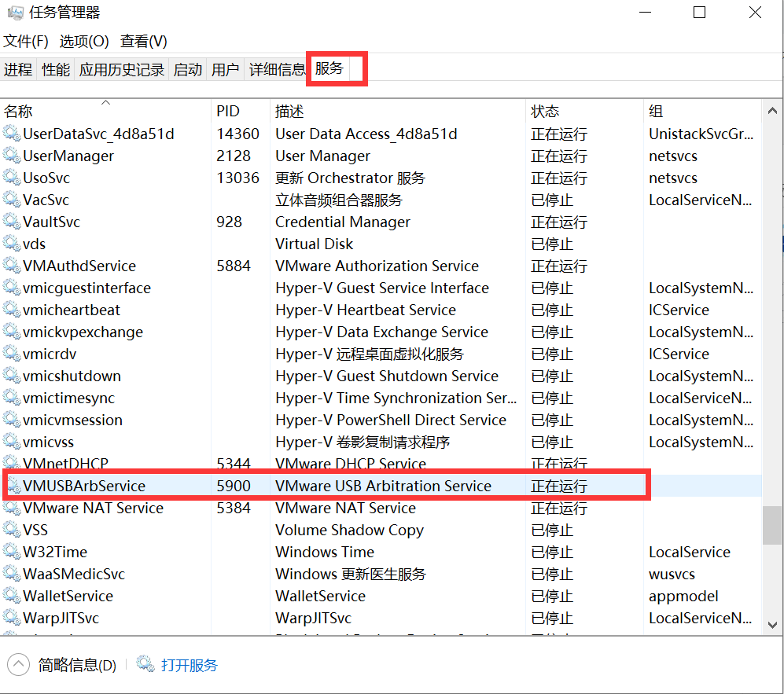Open the 文件(F) menu
This screenshot has height=694, width=784.
tap(26, 41)
